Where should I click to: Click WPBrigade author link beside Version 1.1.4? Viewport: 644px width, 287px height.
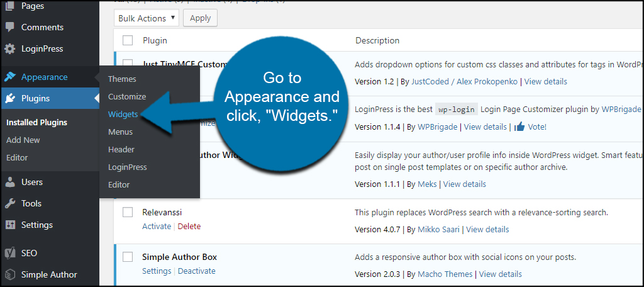[x=438, y=127]
